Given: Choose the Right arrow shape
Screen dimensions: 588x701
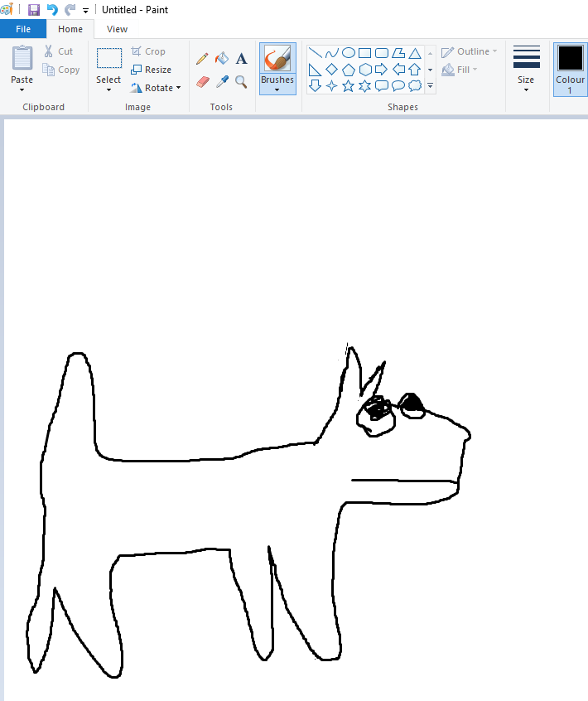Looking at the screenshot, I should pos(382,70).
